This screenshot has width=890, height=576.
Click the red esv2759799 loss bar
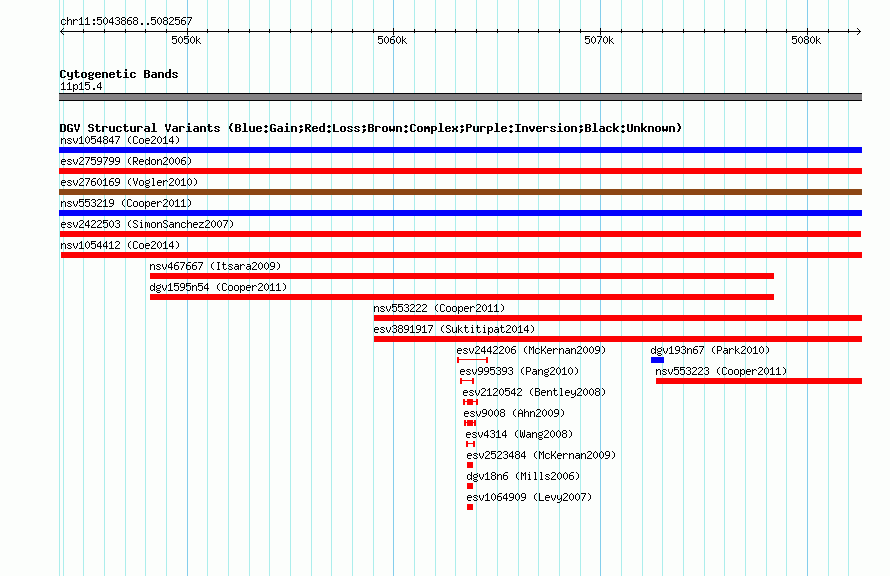460,171
